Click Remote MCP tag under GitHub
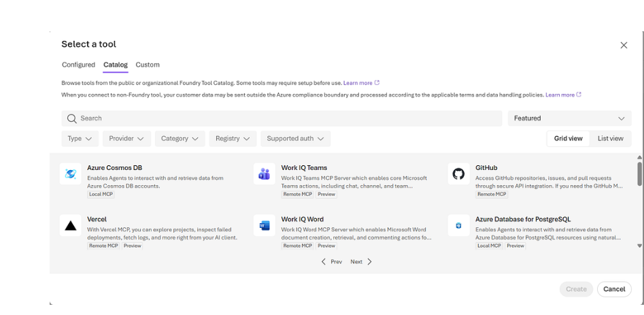 coord(492,195)
